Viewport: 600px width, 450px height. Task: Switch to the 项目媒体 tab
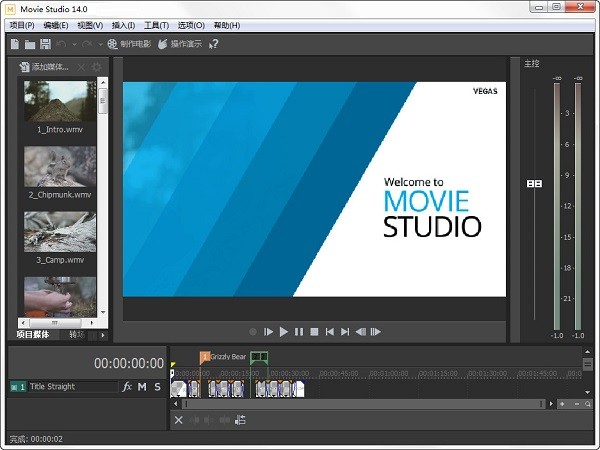click(x=34, y=335)
